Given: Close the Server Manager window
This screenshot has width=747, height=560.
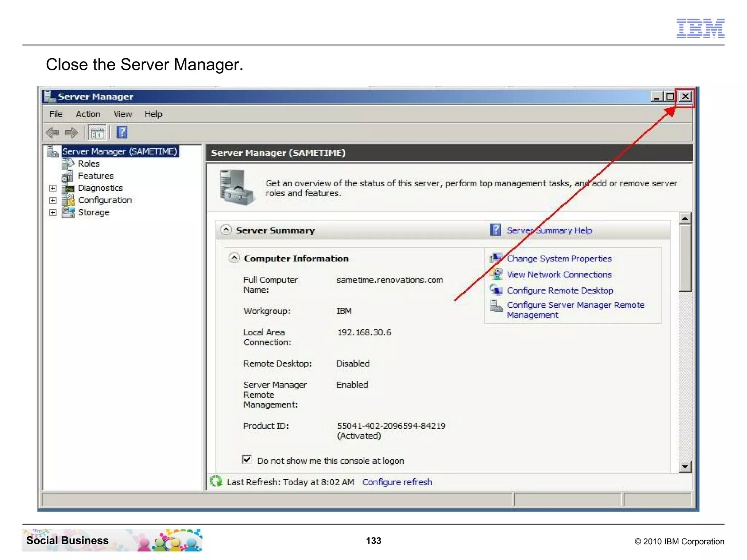Looking at the screenshot, I should point(685,96).
